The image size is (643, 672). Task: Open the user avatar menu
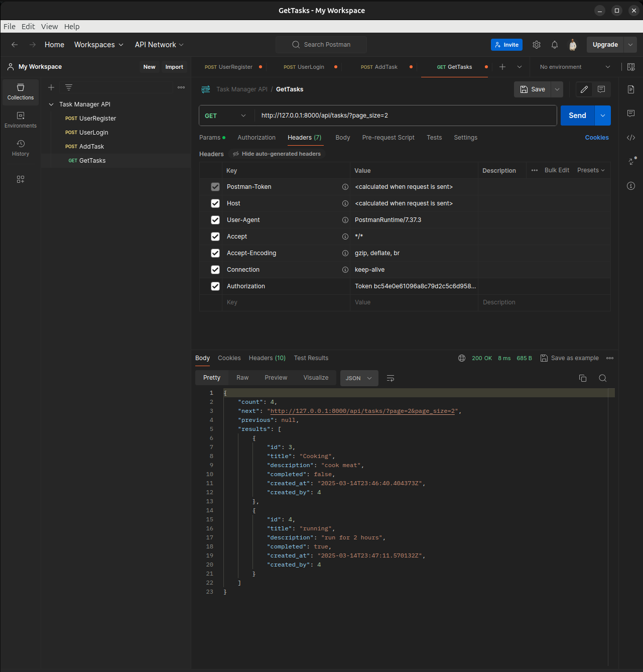point(573,45)
